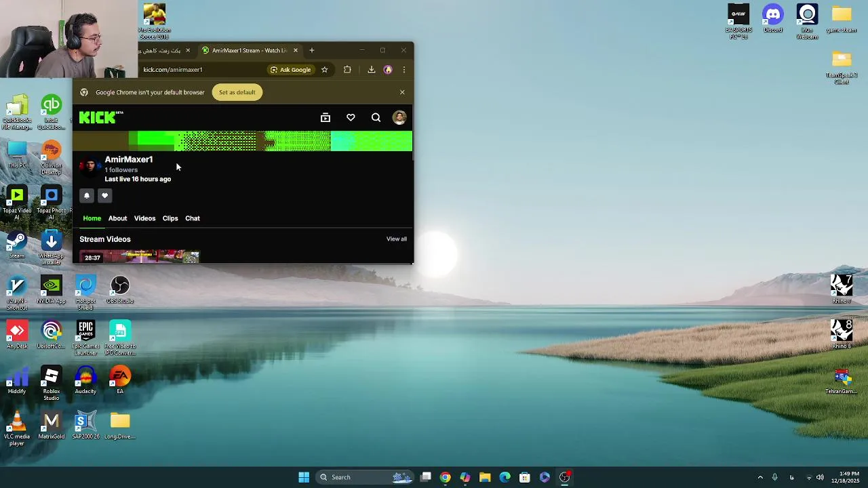Open the Kick user avatar menu

click(399, 118)
